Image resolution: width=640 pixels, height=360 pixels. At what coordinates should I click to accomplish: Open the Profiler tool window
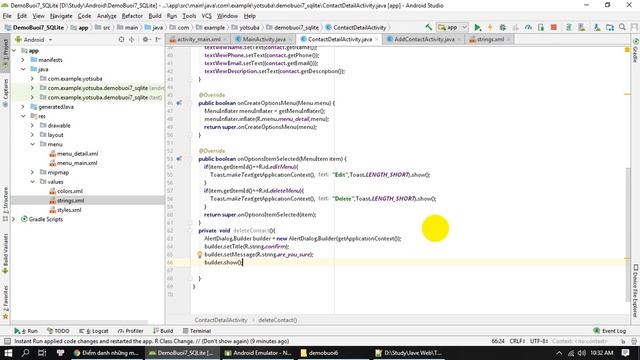point(130,331)
